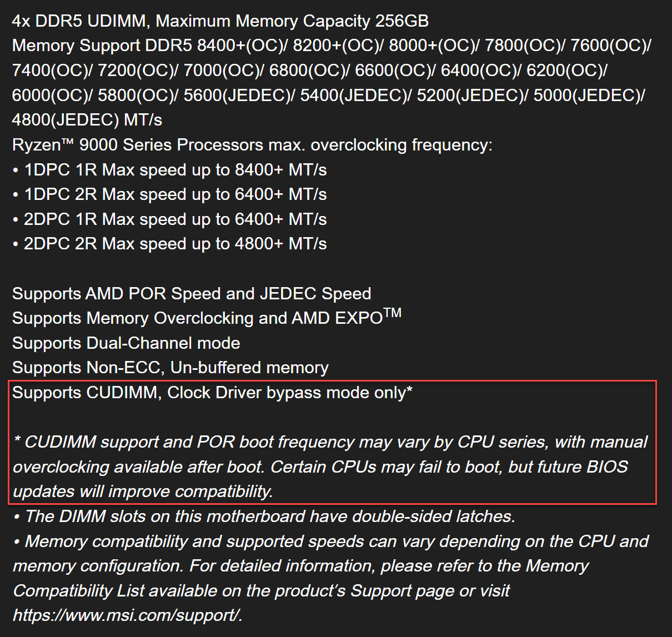The height and width of the screenshot is (637, 672).
Task: Click the "4800(JEDEC) MT/s" text
Action: 87,120
